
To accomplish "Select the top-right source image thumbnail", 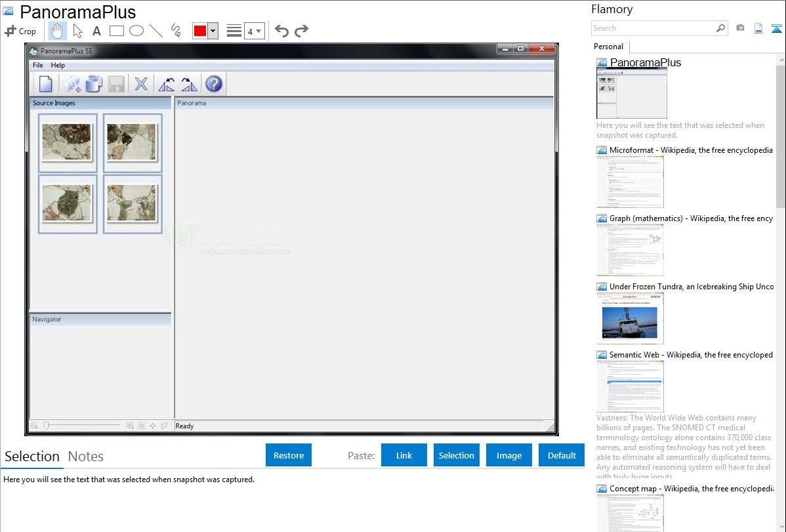I will point(133,143).
